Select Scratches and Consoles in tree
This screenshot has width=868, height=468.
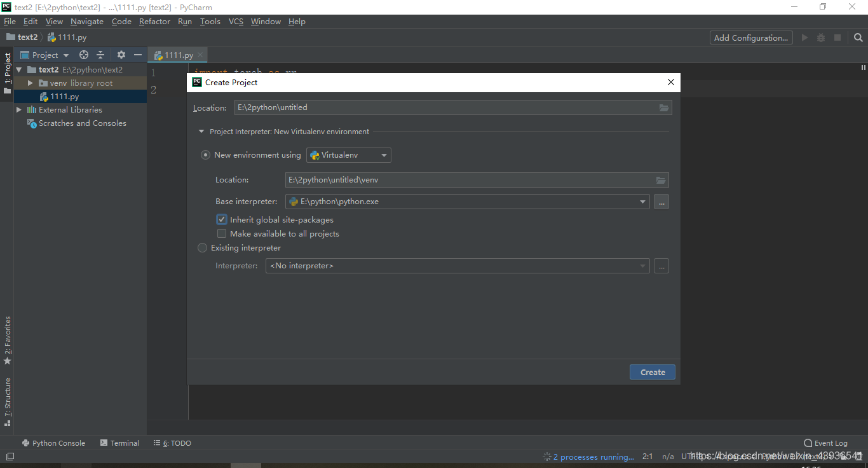pos(80,123)
